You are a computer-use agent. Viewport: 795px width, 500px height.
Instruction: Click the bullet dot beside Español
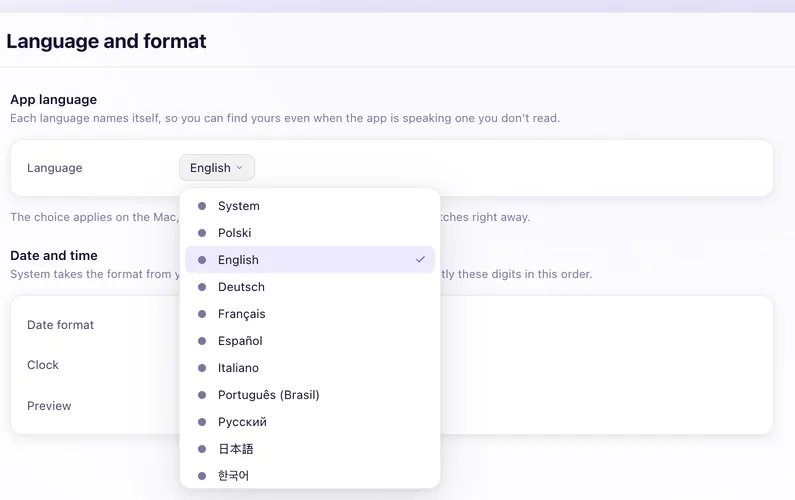pos(202,341)
